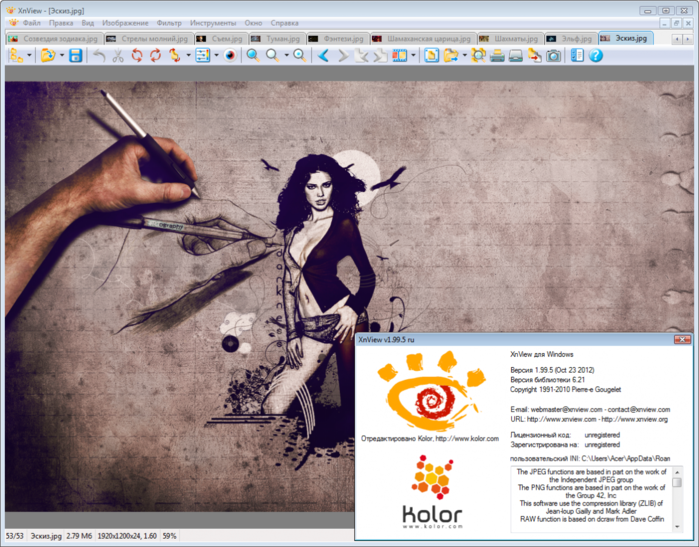Click the Open file folder icon

pyautogui.click(x=48, y=56)
